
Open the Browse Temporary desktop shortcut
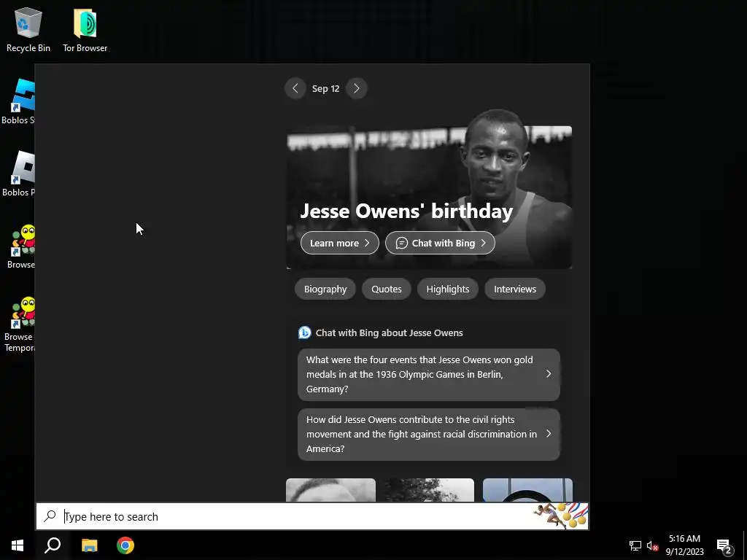pos(18,324)
